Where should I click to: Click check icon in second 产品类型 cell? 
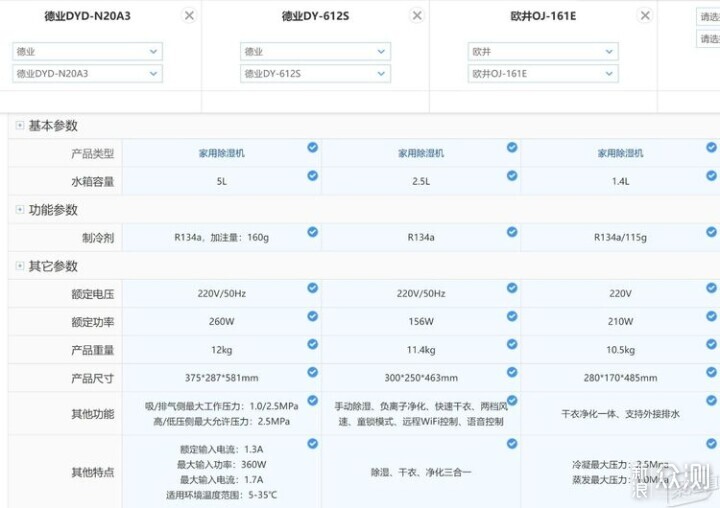[x=512, y=147]
